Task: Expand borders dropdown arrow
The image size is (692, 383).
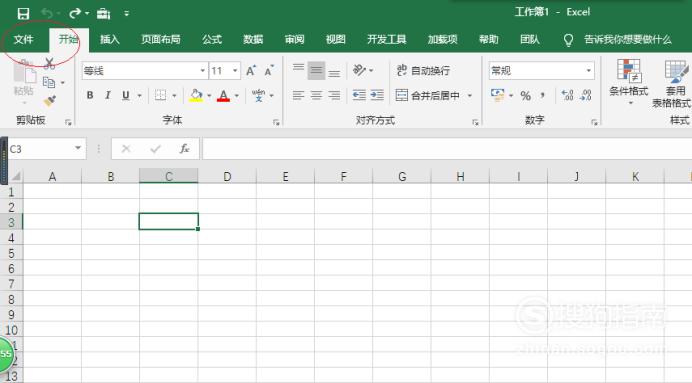Action: (x=174, y=95)
